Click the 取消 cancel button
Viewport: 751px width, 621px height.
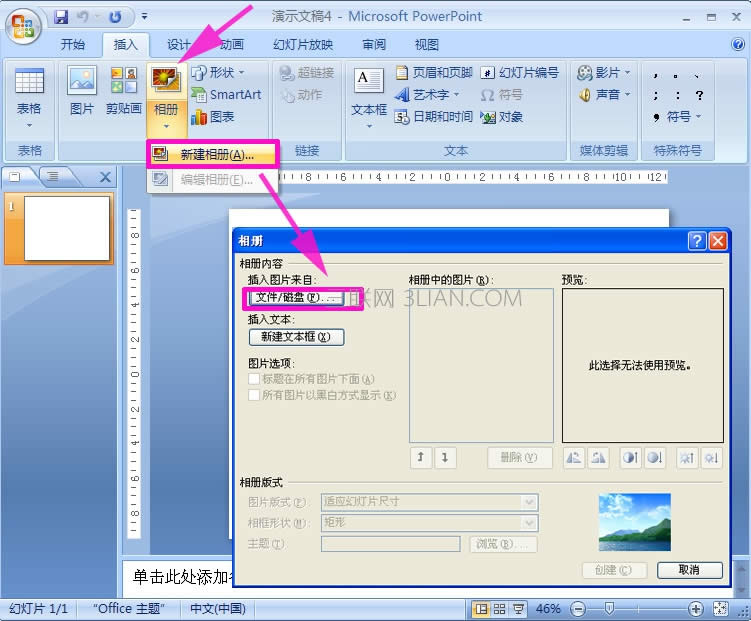[x=690, y=570]
